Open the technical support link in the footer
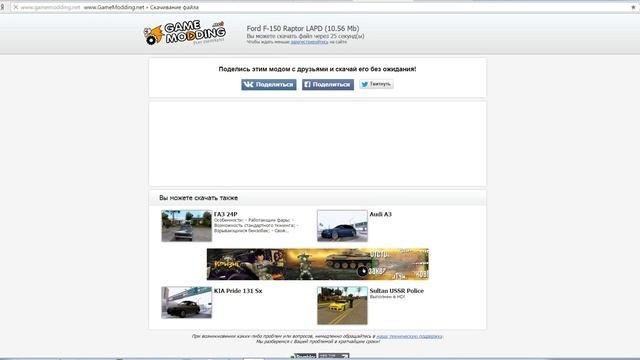 click(409, 336)
